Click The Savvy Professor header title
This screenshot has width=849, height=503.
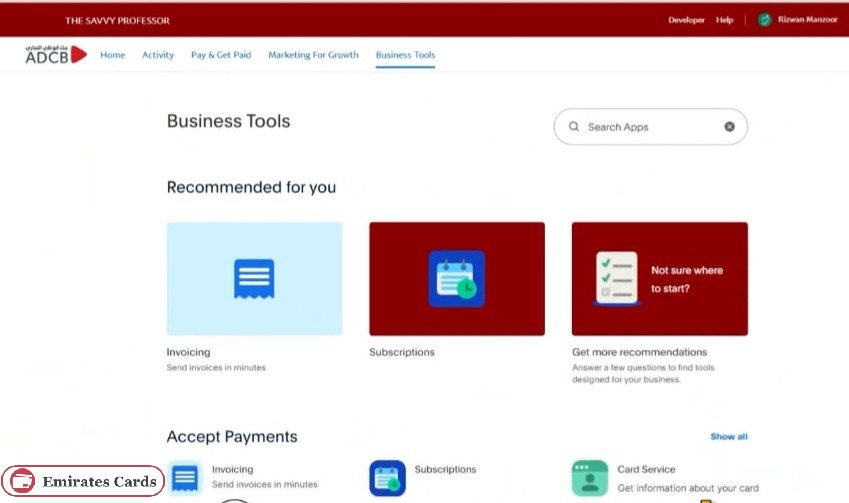tap(117, 21)
